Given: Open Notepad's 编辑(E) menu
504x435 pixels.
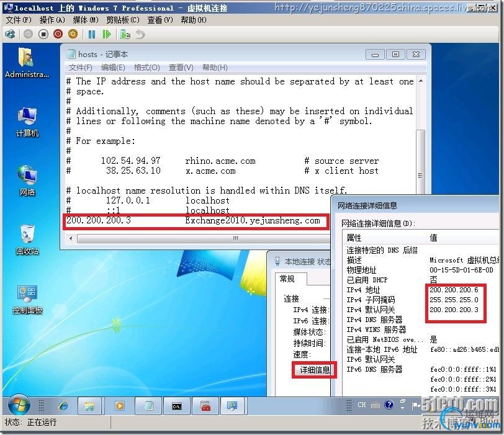Looking at the screenshot, I should (x=113, y=68).
